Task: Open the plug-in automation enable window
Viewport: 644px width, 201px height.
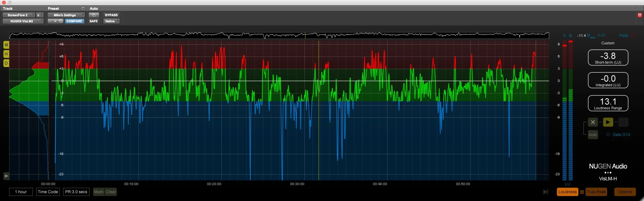Action: [94, 15]
